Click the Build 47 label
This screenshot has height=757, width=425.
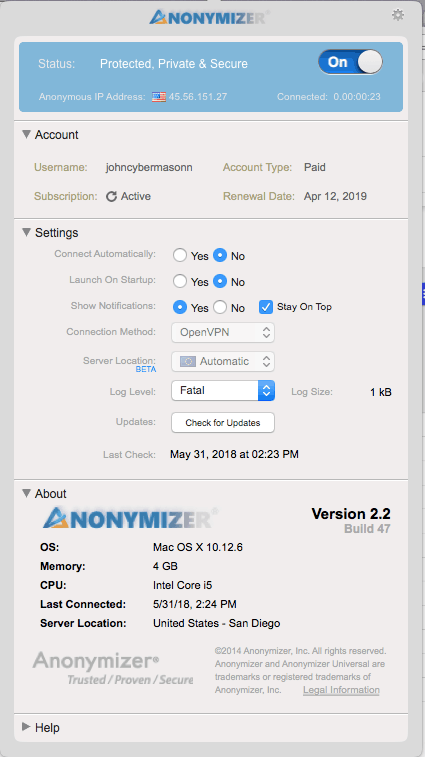(x=367, y=529)
